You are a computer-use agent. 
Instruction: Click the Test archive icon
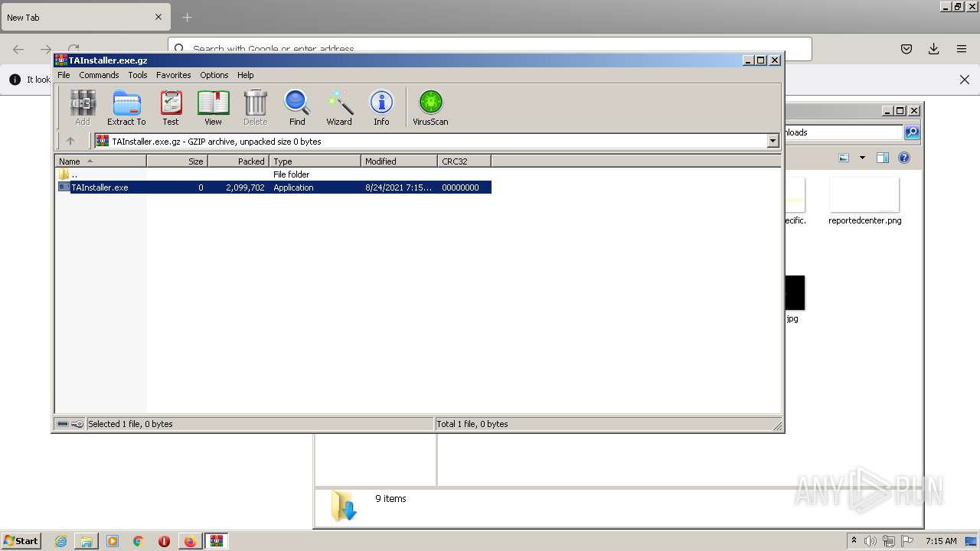click(171, 108)
